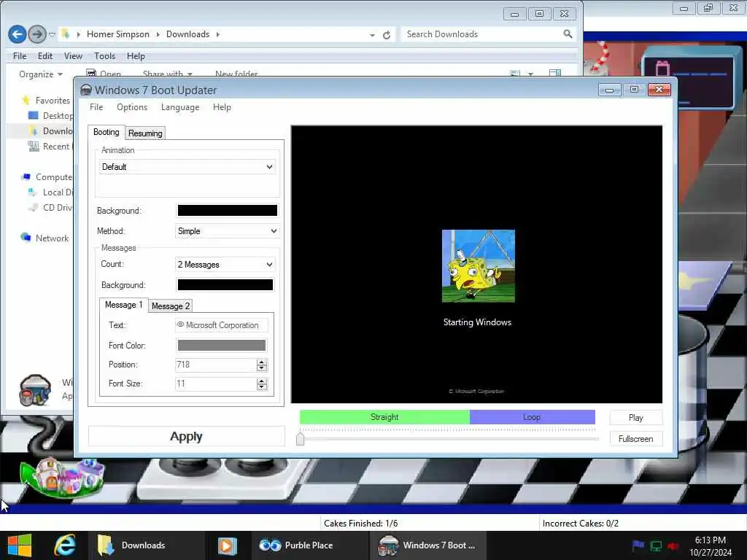747x560 pixels.
Task: Open the View menu in Downloads window
Action: [74, 56]
